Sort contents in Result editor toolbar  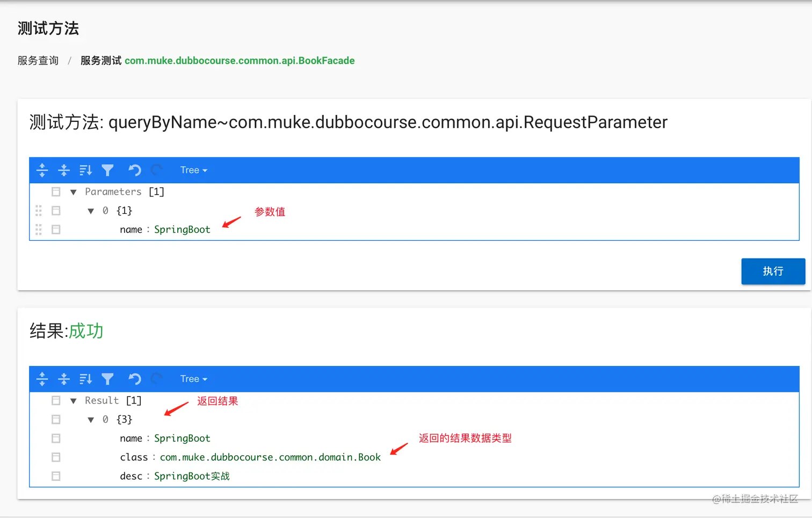pos(86,379)
